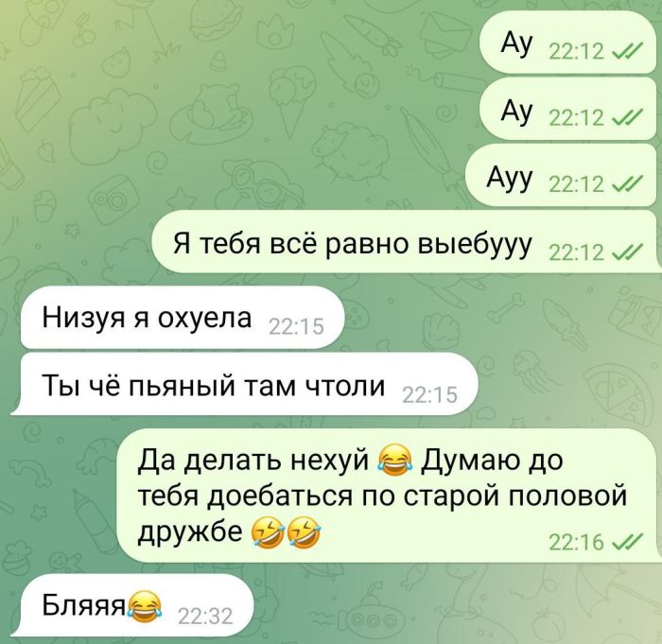This screenshot has height=644, width=662.
Task: Click the 22:15 timestamp on 'Низуя' message
Action: (296, 327)
